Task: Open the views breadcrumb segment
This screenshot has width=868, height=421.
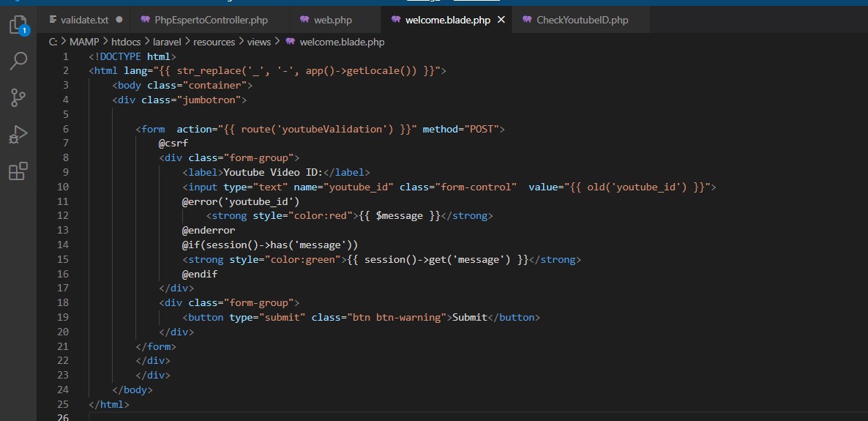Action: coord(259,42)
